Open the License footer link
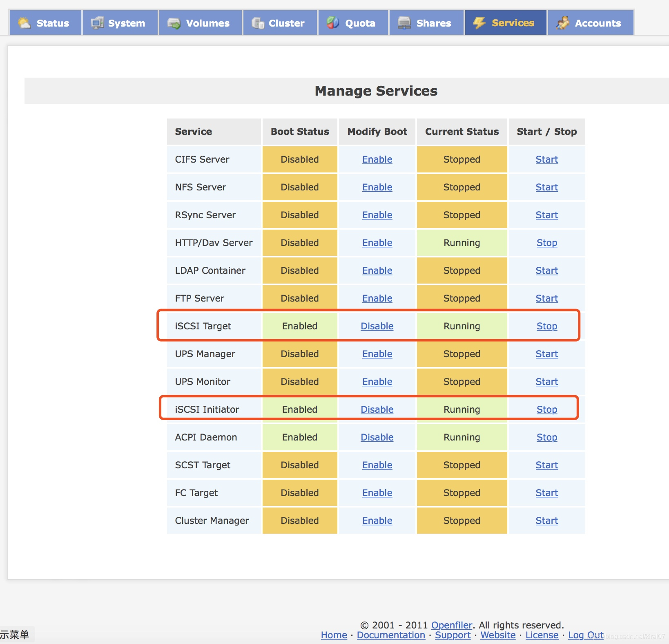The height and width of the screenshot is (644, 669). point(542,635)
